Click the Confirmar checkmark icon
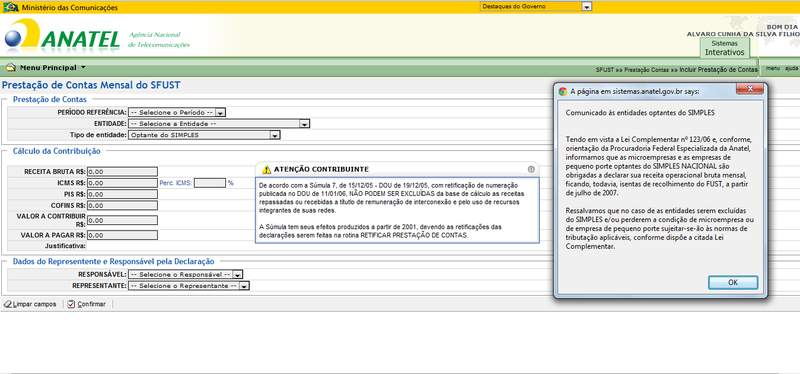The image size is (800, 374). pyautogui.click(x=71, y=304)
